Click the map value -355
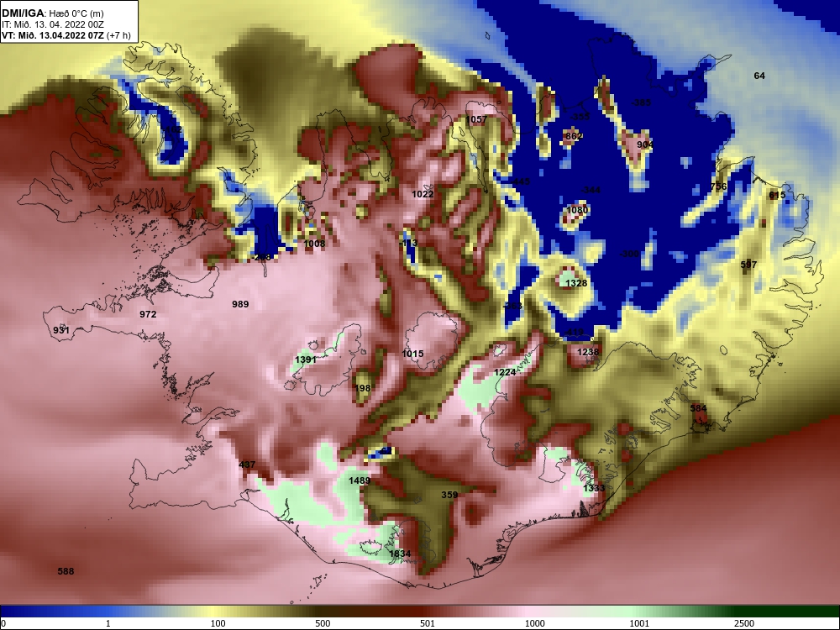 click(580, 116)
